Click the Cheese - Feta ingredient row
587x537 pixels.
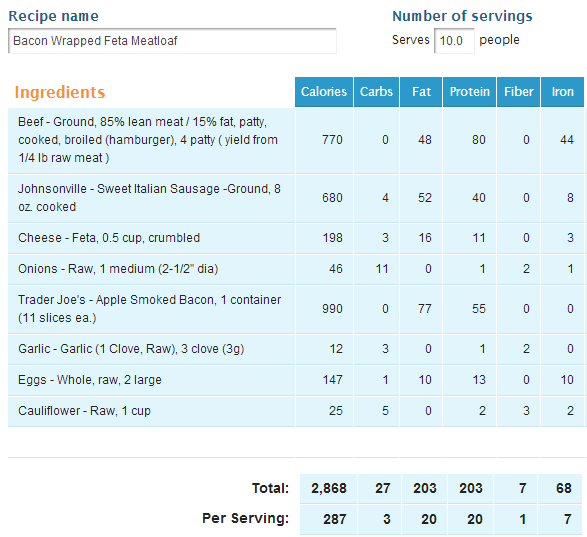[x=296, y=238]
